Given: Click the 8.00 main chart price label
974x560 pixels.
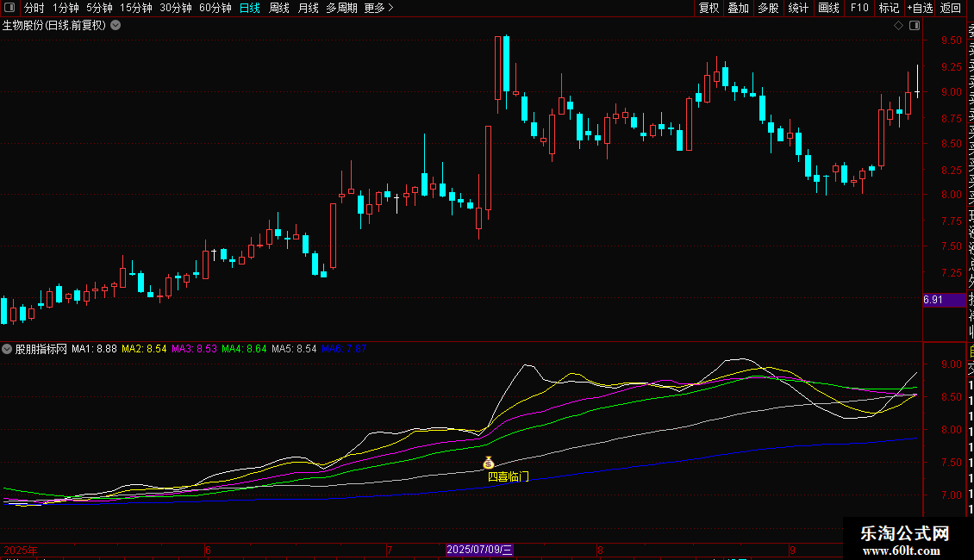Looking at the screenshot, I should pos(952,195).
